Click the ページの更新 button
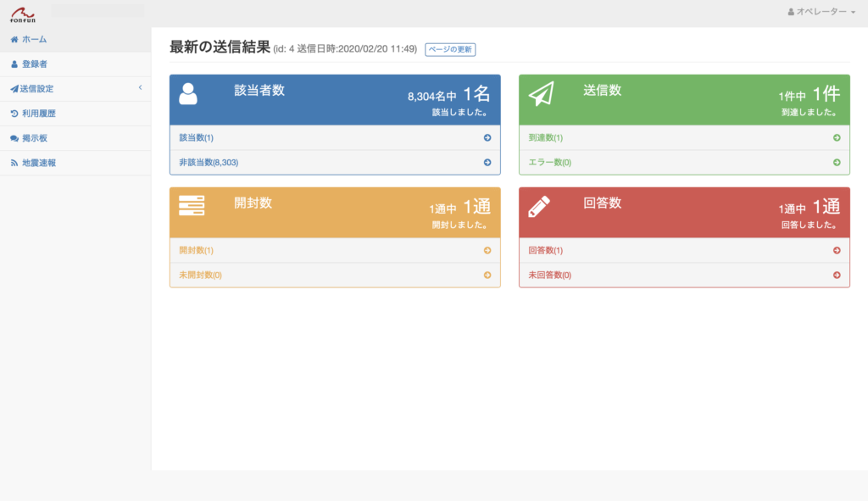 pyautogui.click(x=450, y=49)
